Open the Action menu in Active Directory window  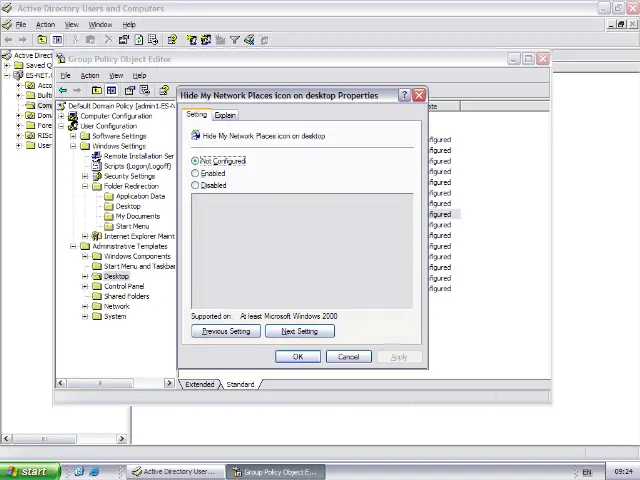(x=45, y=24)
